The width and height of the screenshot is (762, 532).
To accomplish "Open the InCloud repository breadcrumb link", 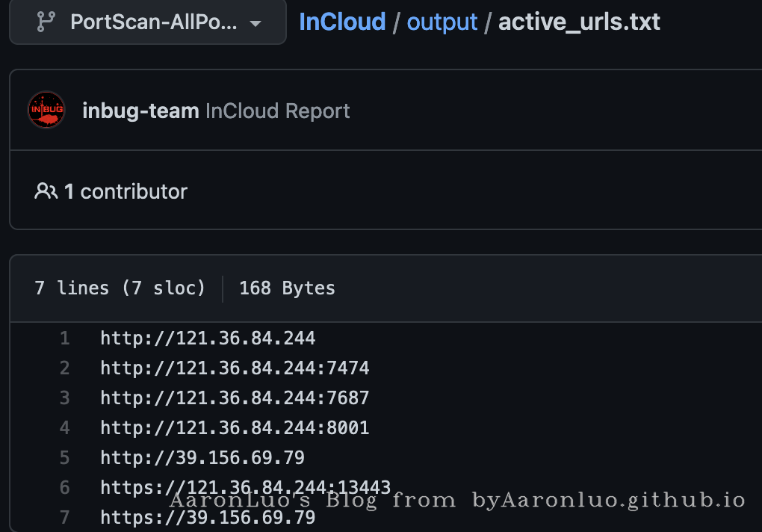I will [342, 22].
